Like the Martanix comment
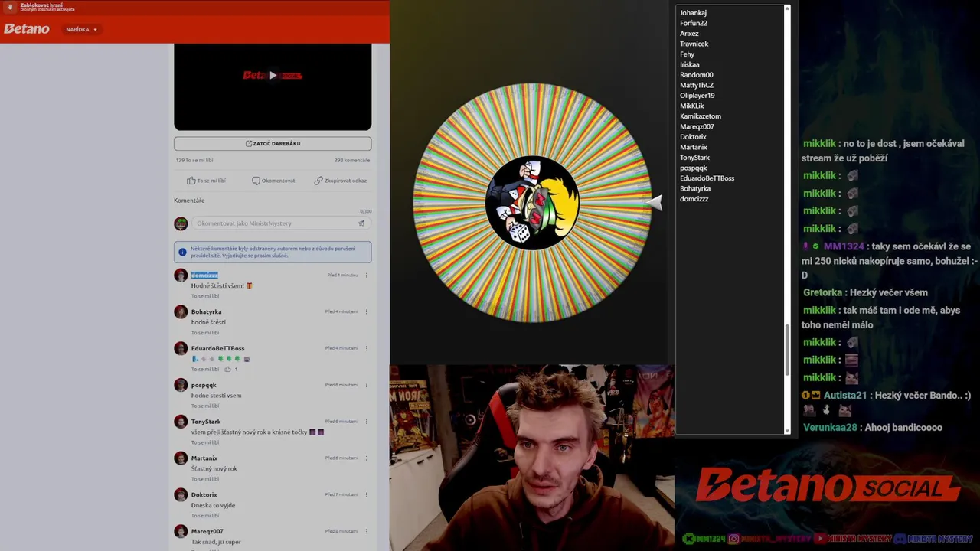Image resolution: width=980 pixels, height=551 pixels. tap(205, 479)
